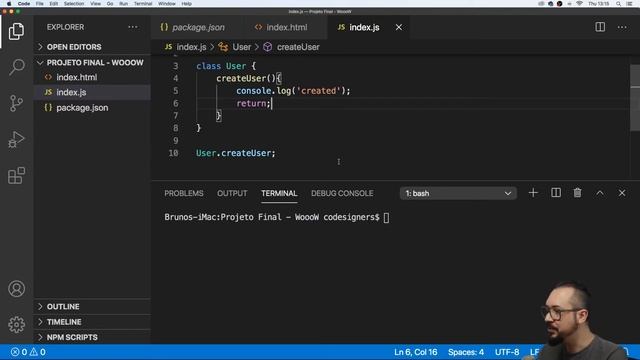The height and width of the screenshot is (360, 640).
Task: Click User.createUser; on line 10
Action: (236, 153)
